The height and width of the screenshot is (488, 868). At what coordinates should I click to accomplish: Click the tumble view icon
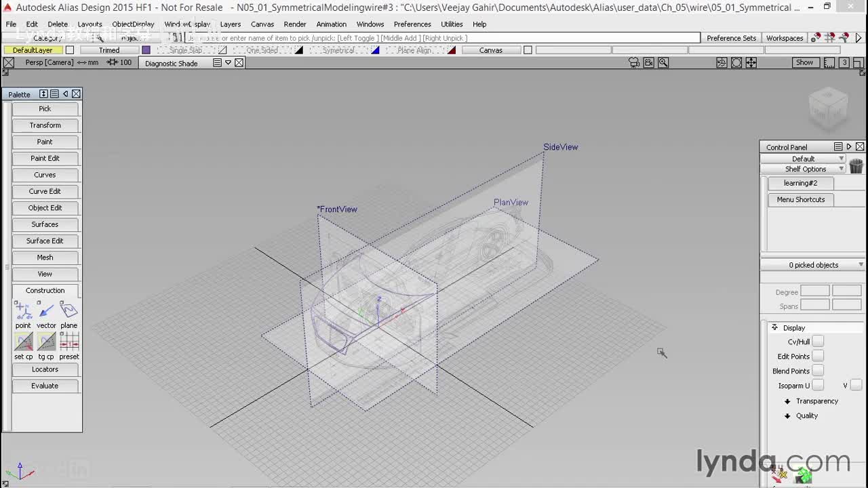click(722, 62)
